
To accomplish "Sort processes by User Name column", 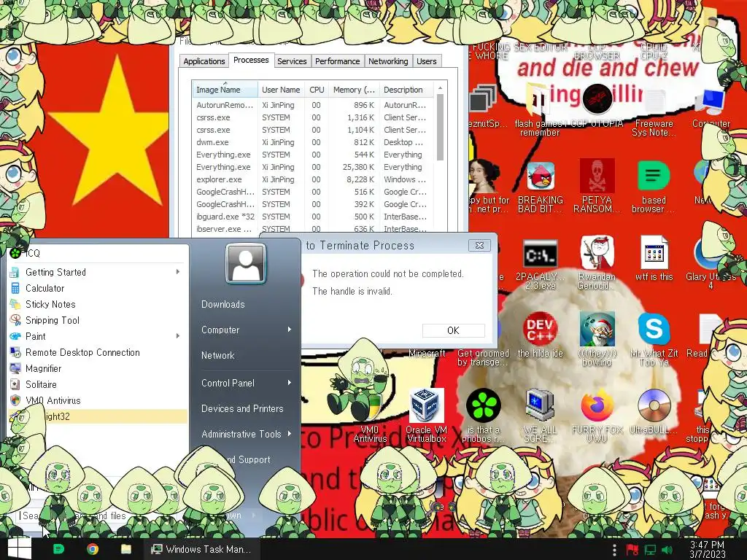I will point(281,90).
